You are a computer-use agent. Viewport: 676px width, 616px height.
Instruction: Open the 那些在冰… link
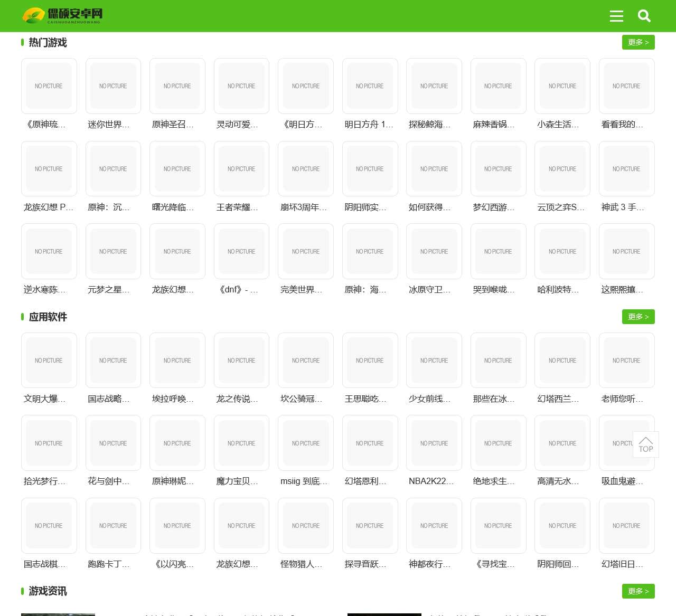tap(494, 399)
